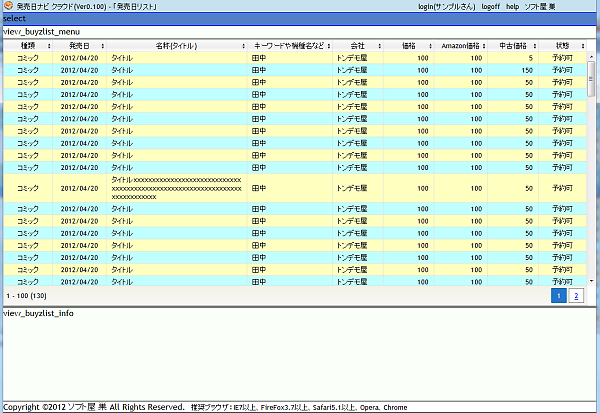This screenshot has width=600, height=413.
Task: Select the row with long タイトルxxxx name
Action: click(x=295, y=188)
